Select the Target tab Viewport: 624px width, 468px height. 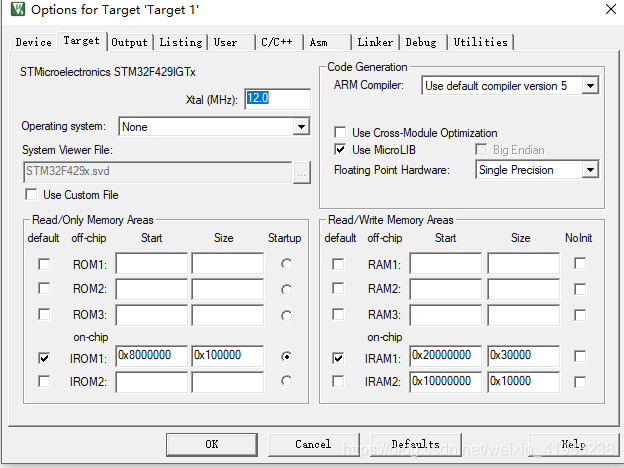click(82, 41)
